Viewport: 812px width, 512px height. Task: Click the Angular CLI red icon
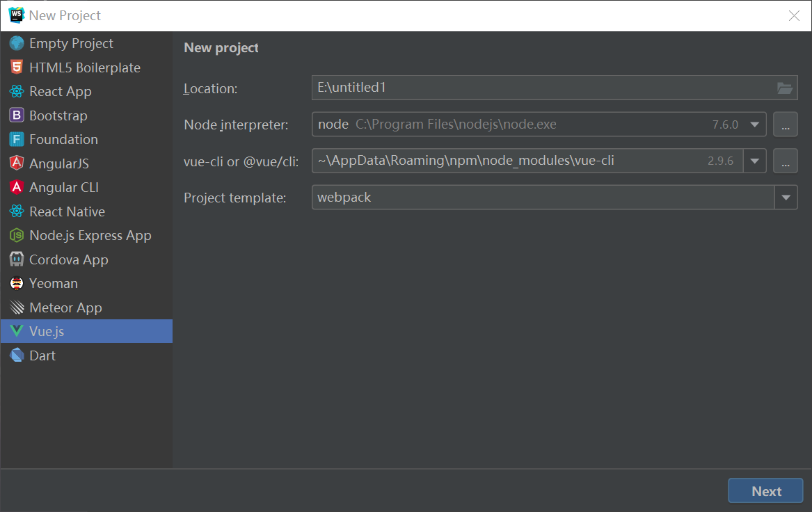click(x=17, y=187)
